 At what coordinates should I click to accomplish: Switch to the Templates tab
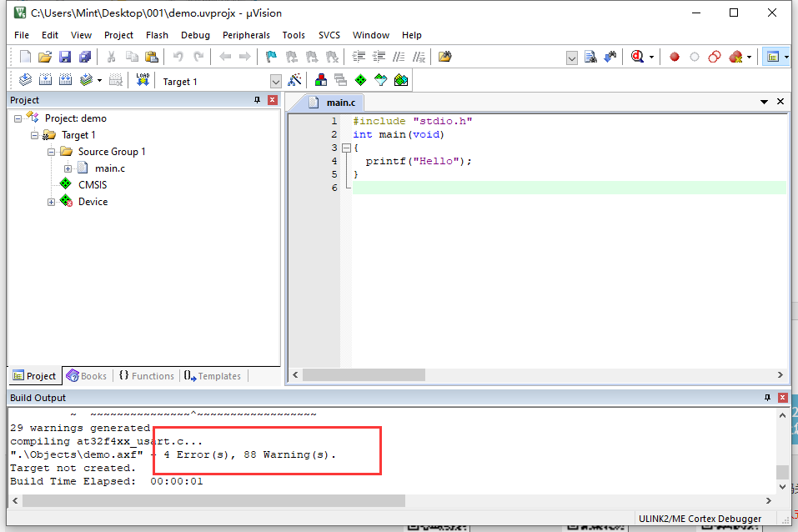(213, 376)
